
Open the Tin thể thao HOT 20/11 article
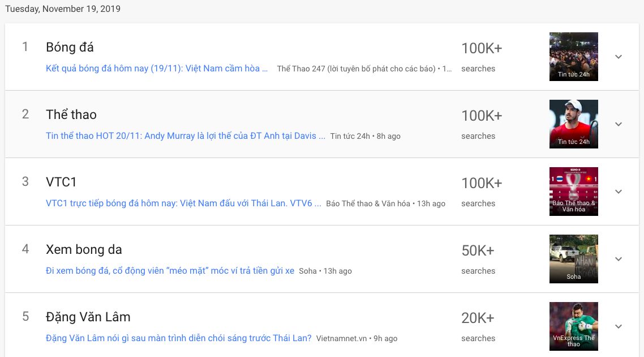(x=186, y=136)
